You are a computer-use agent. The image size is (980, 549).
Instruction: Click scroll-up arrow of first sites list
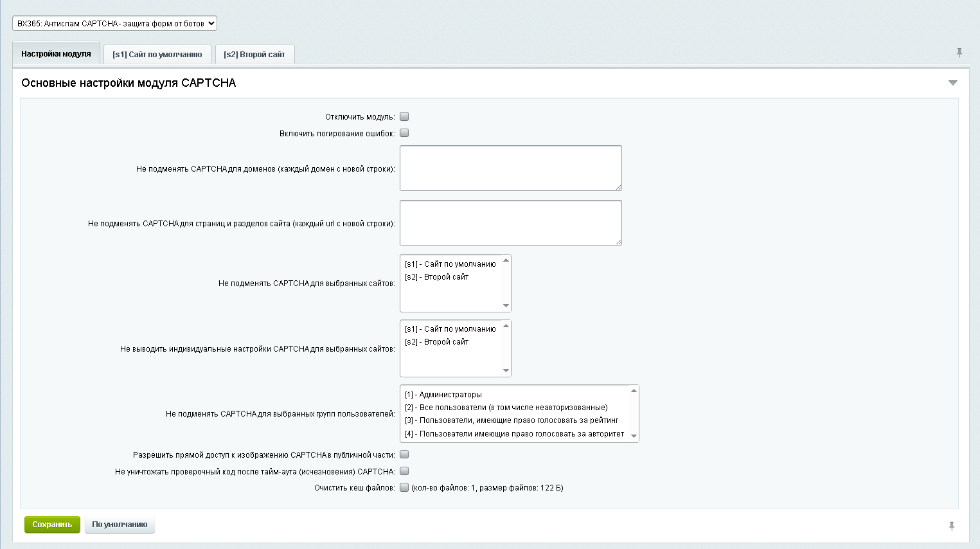pos(506,260)
